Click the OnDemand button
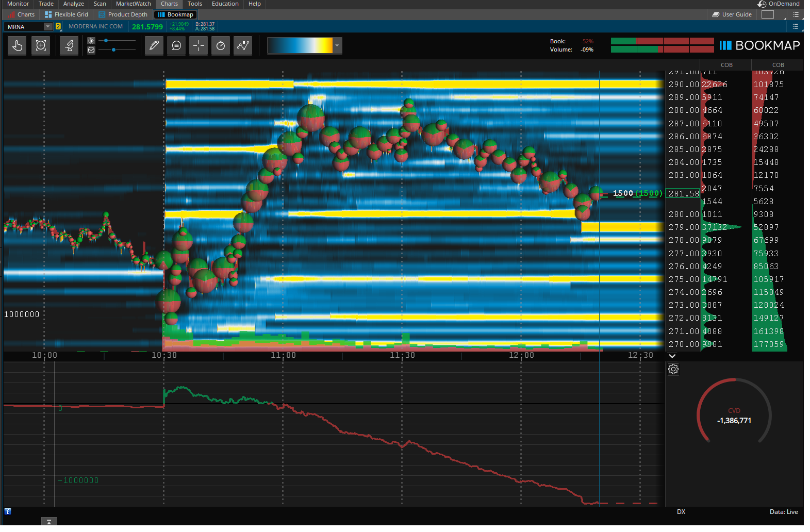Viewport: 810px width, 532px height. [x=779, y=4]
